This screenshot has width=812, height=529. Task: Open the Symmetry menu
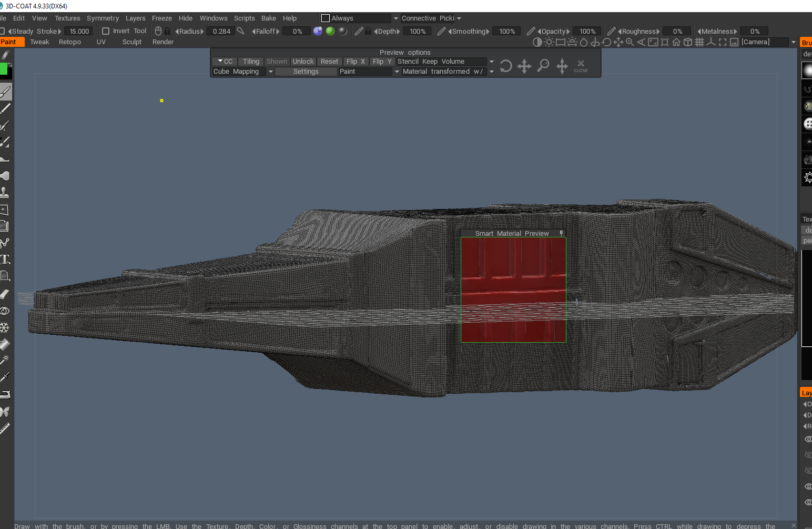point(103,18)
